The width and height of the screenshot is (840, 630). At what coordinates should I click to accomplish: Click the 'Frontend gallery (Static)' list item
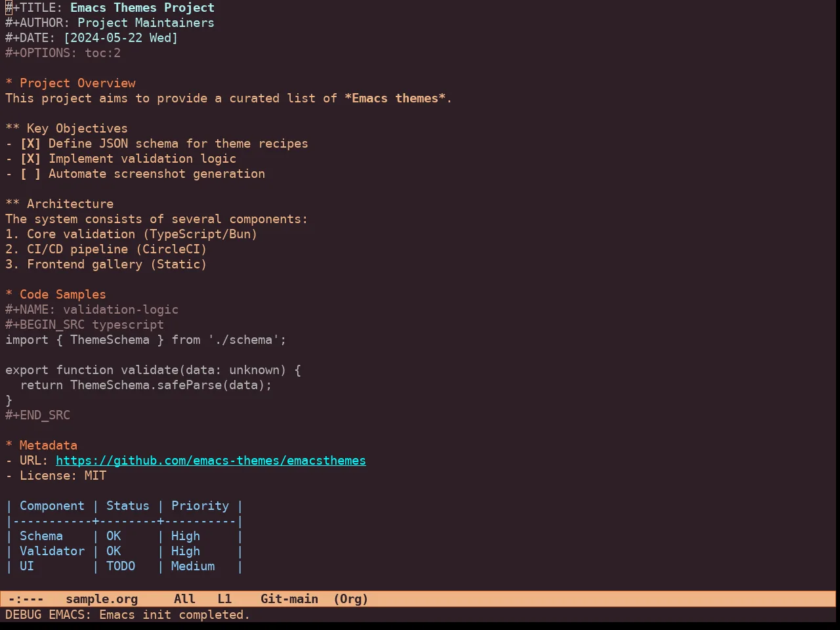[106, 264]
